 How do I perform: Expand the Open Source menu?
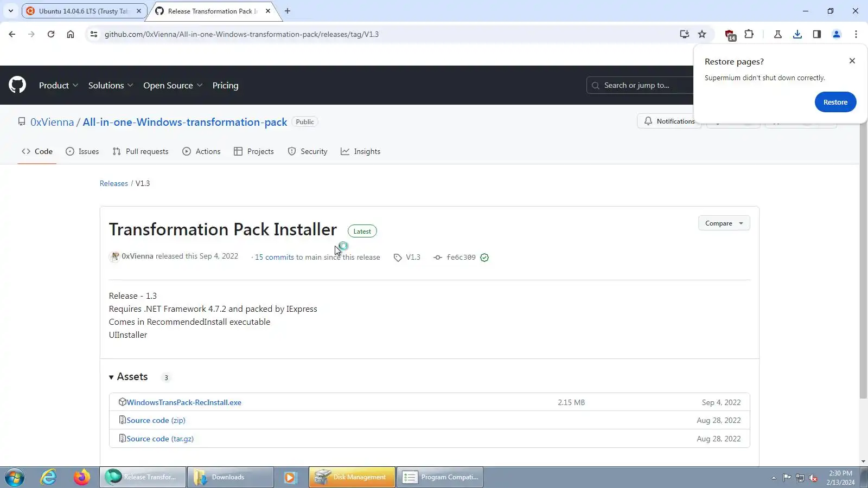coord(173,85)
